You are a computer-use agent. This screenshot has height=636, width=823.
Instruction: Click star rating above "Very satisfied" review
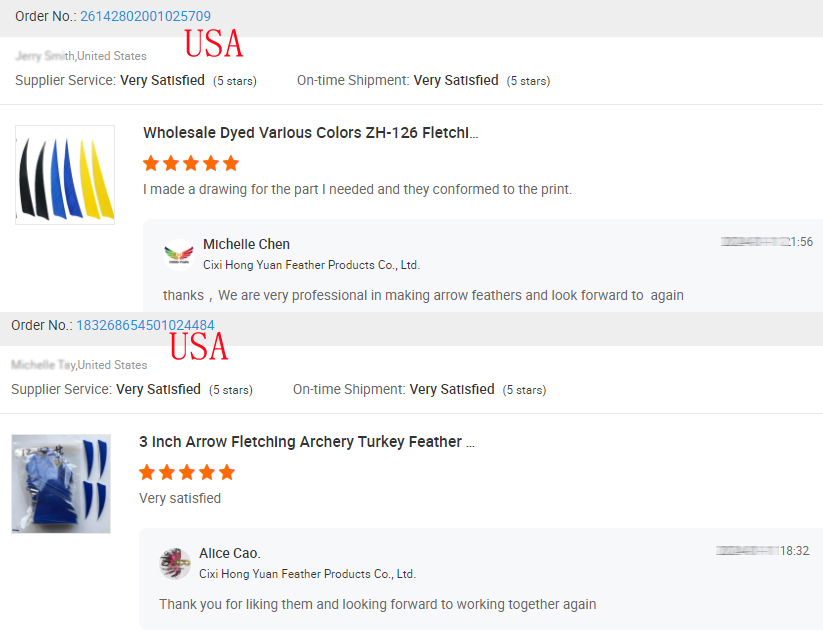pyautogui.click(x=187, y=472)
